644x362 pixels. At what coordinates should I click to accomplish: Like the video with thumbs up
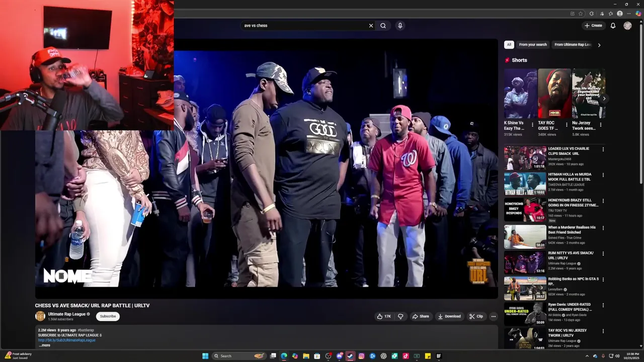384,316
